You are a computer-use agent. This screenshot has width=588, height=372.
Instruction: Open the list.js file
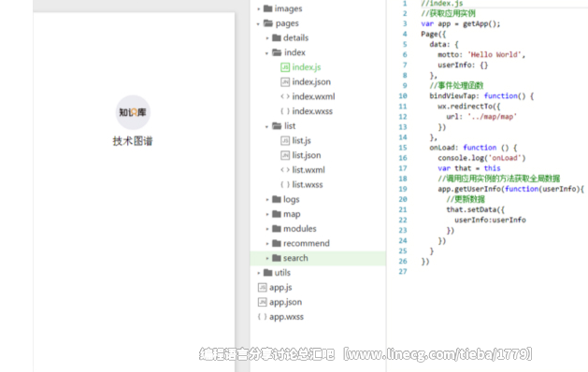302,140
